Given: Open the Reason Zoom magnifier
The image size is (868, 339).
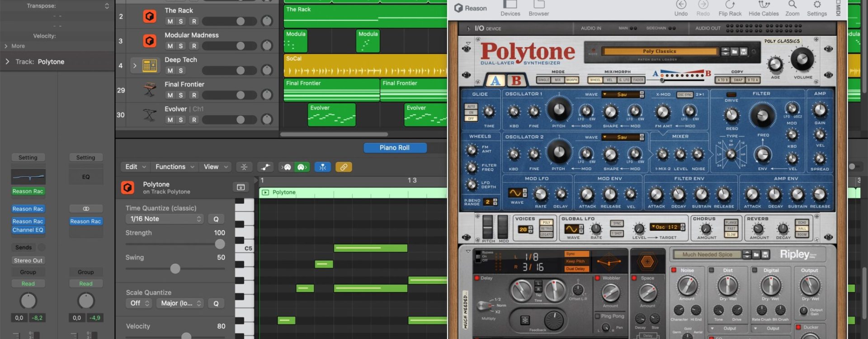Looking at the screenshot, I should (792, 9).
